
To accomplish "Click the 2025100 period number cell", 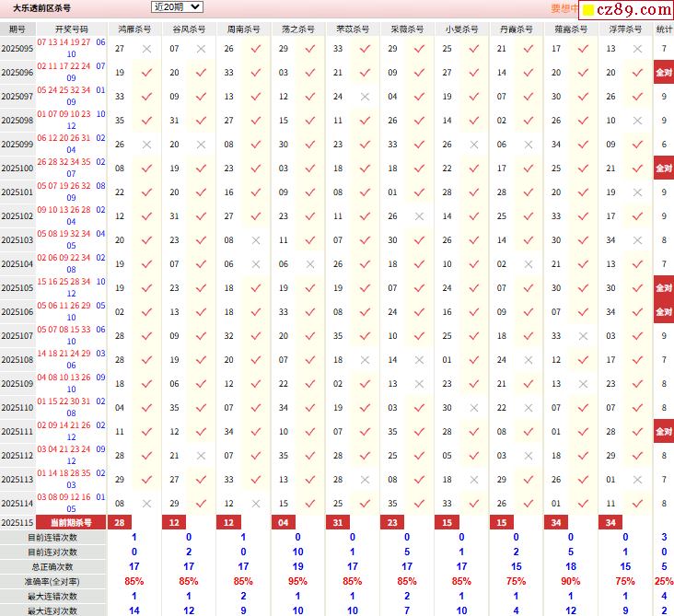I will click(17, 169).
